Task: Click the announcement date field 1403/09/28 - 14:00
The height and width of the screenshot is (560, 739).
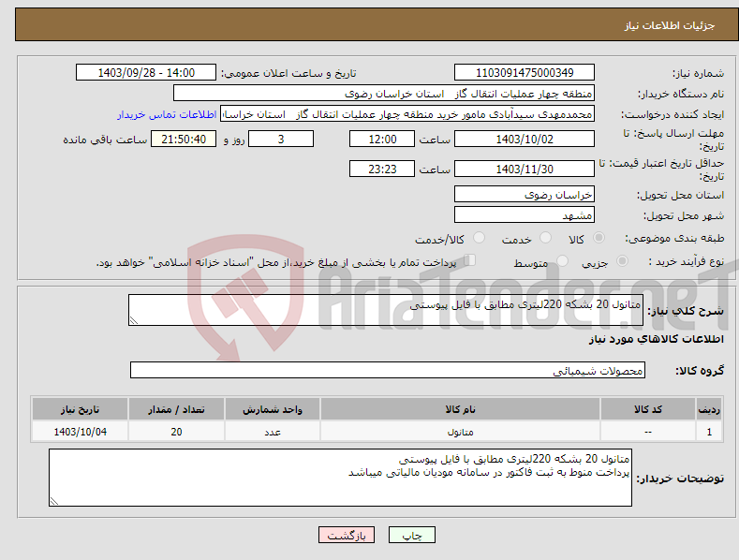Action: 146,73
